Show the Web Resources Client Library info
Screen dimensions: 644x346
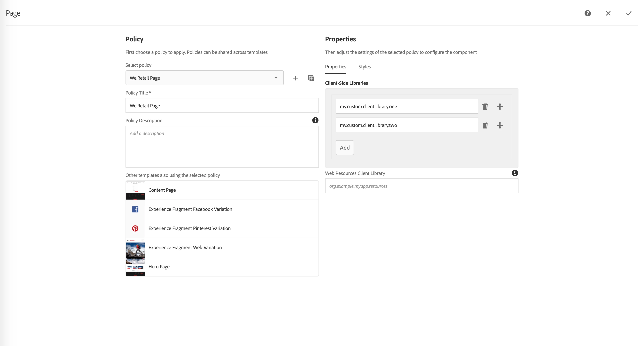(x=515, y=173)
